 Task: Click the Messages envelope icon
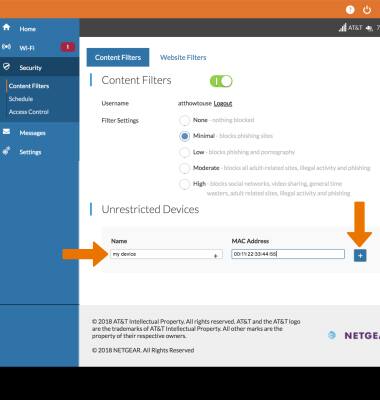click(6, 132)
